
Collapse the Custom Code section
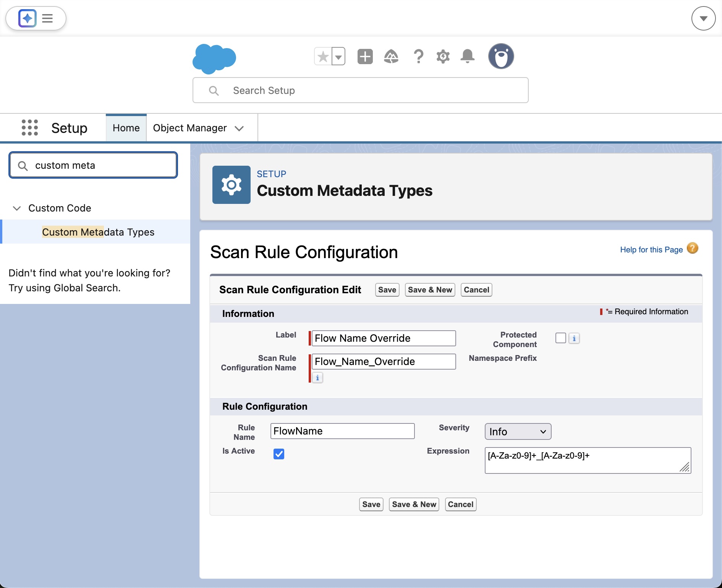[17, 208]
